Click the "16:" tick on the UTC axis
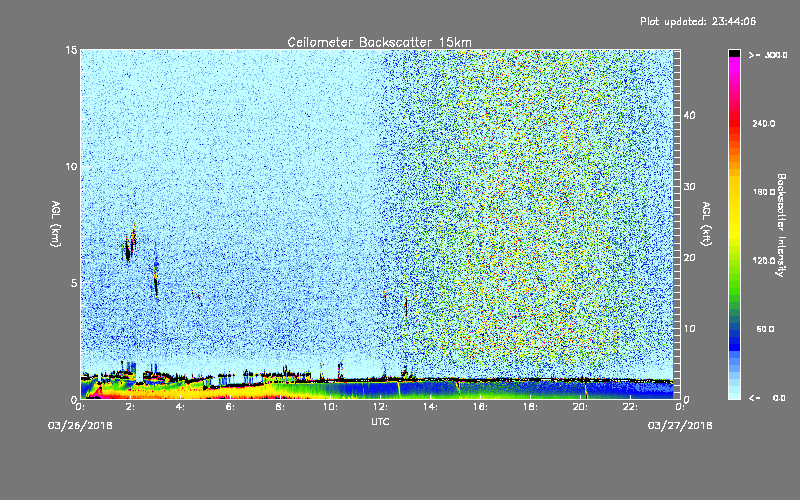This screenshot has height=500, width=800. (481, 407)
